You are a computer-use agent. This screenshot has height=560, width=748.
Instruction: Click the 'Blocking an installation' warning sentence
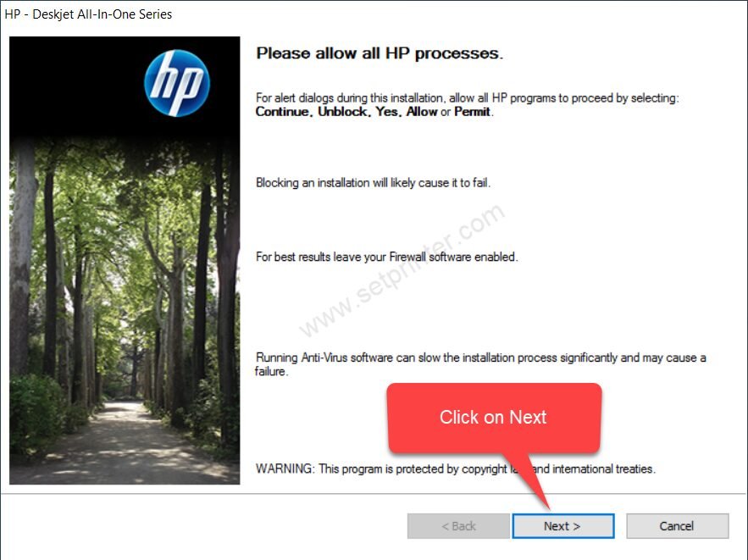373,183
